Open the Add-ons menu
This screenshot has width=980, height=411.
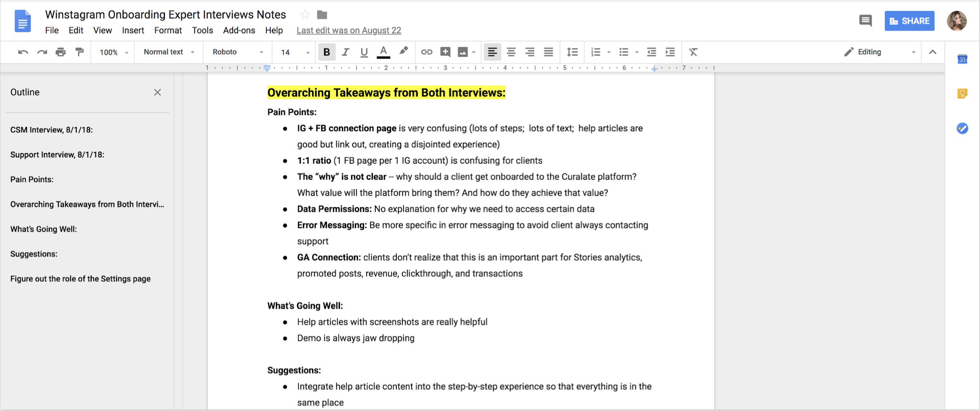[239, 31]
